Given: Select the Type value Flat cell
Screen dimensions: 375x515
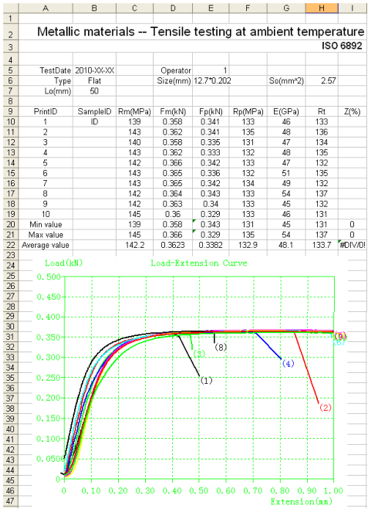Looking at the screenshot, I should coord(94,81).
